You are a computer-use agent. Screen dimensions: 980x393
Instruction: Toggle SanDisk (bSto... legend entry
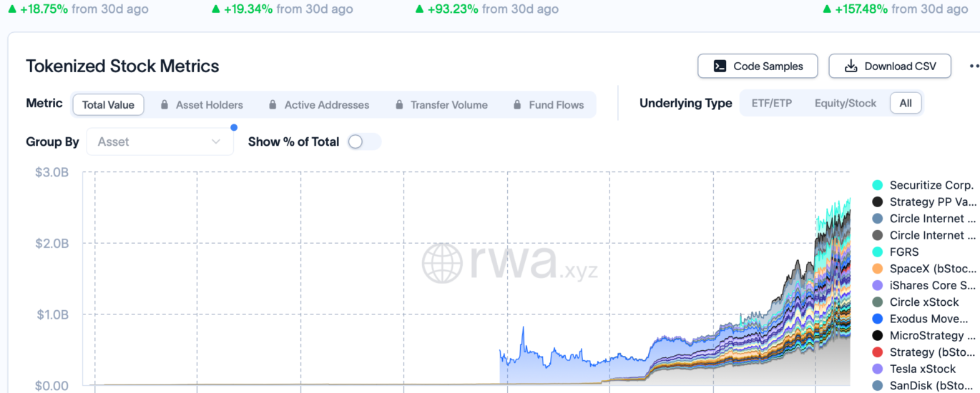(924, 386)
